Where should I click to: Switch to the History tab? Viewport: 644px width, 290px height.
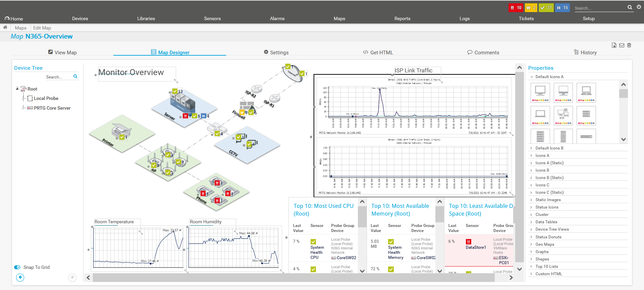pyautogui.click(x=585, y=52)
